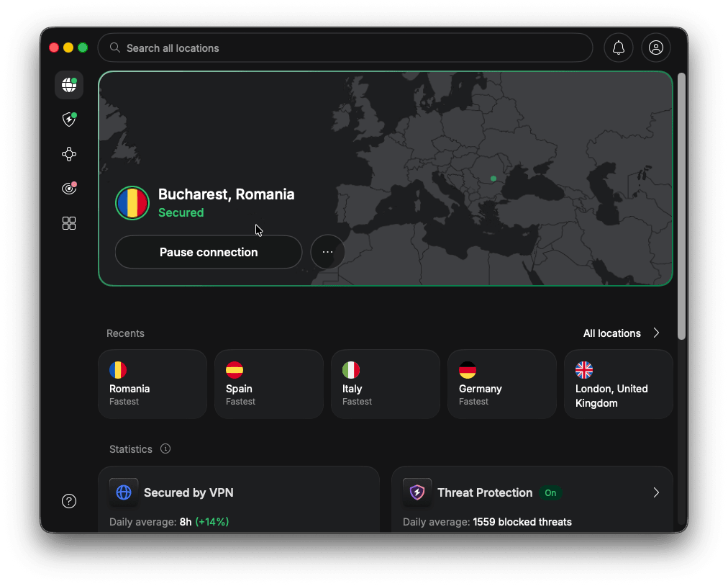Click the Secured by VPN globe icon
The image size is (728, 586).
pos(124,492)
